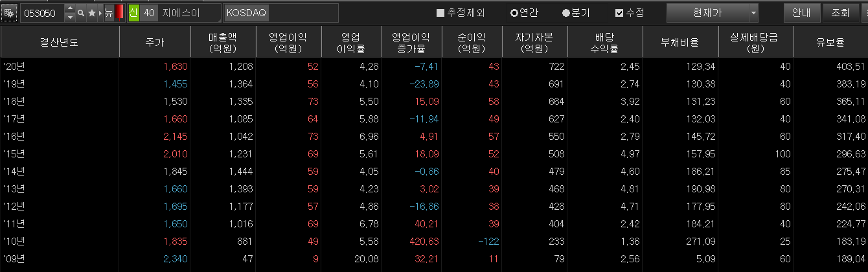
Task: Select the '12년 row label
Action: (x=14, y=206)
